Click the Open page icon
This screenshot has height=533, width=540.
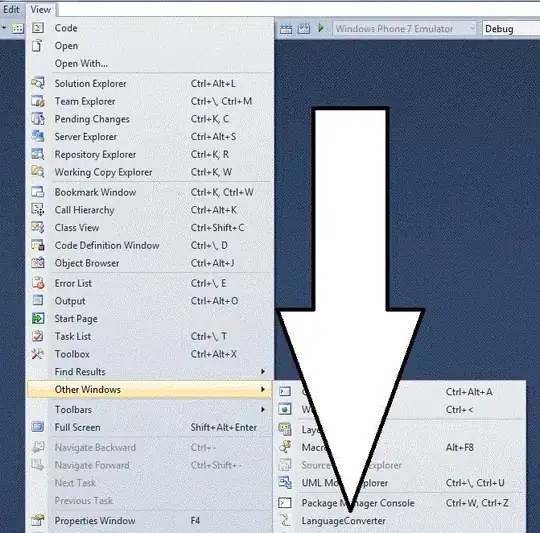pos(37,45)
